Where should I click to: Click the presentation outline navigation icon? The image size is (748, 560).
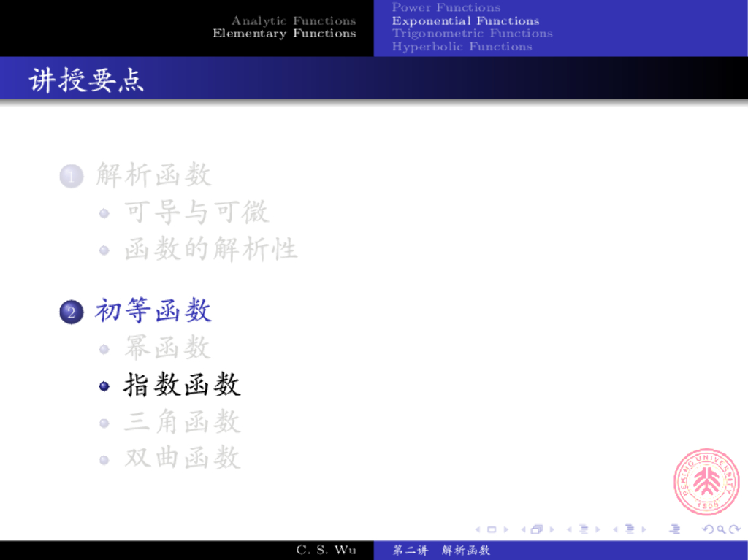pos(674,529)
